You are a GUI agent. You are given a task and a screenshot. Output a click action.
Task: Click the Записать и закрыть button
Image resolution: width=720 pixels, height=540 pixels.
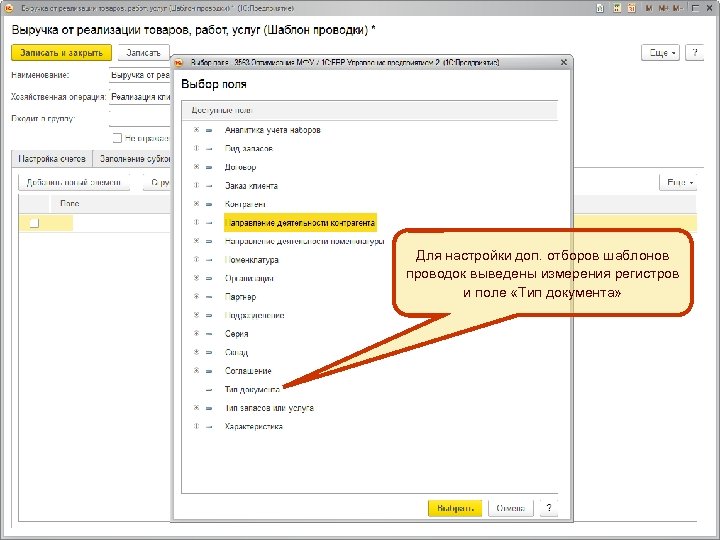click(x=61, y=53)
